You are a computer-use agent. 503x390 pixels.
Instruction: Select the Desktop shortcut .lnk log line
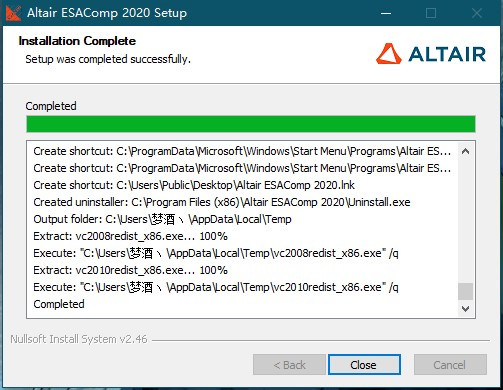(x=194, y=185)
